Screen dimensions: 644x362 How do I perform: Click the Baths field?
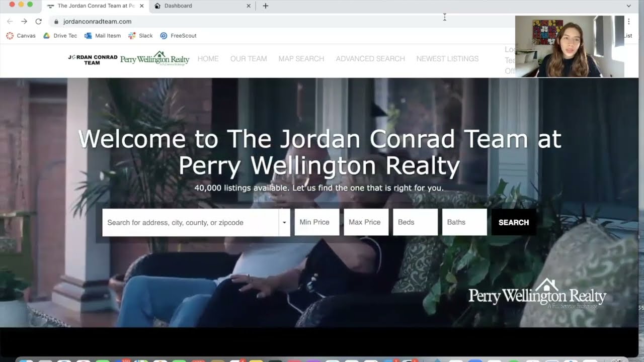pos(464,222)
